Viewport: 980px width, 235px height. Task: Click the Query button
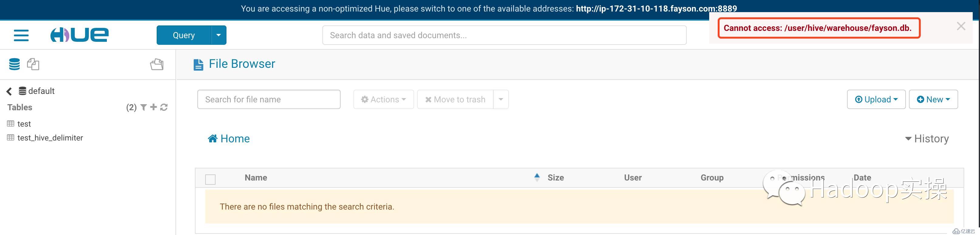[184, 35]
